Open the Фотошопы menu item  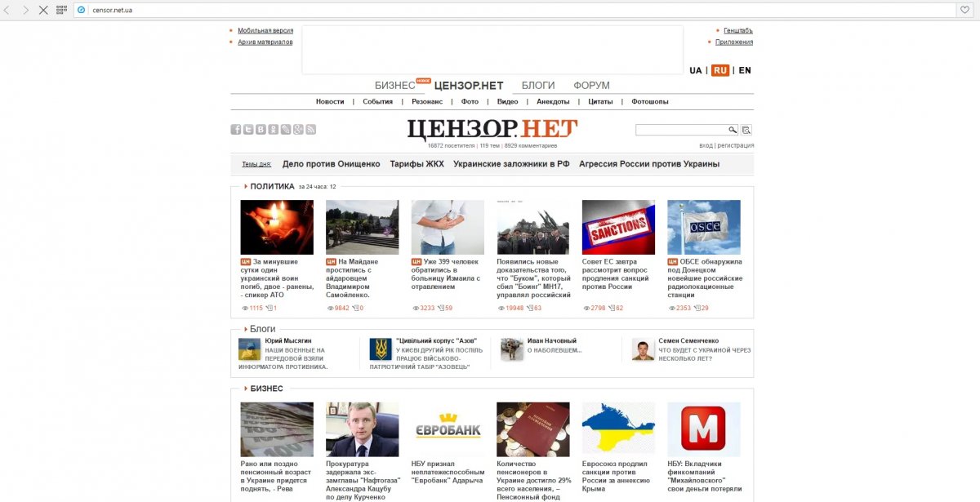650,102
